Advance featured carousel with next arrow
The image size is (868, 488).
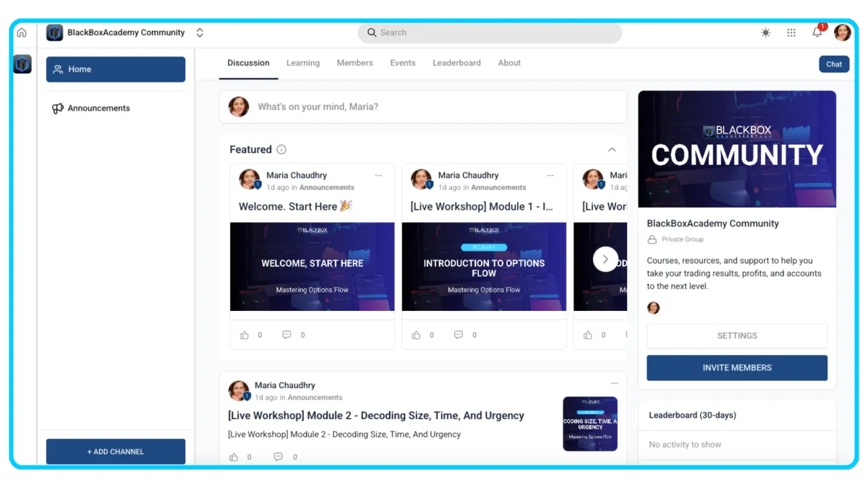click(x=605, y=259)
